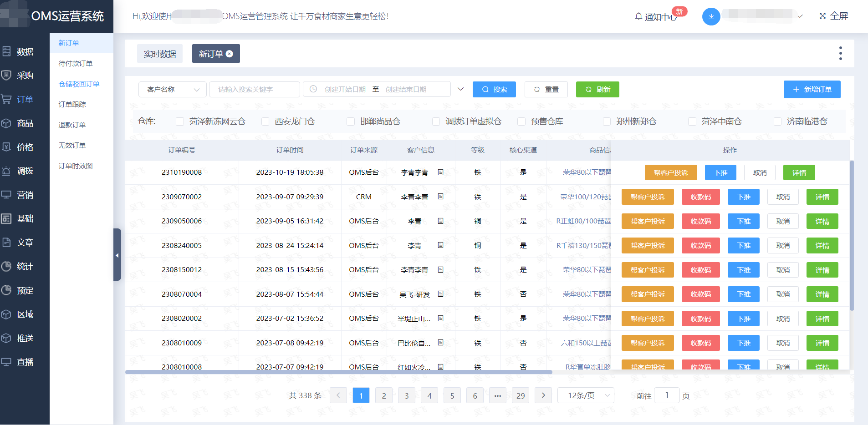868x425 pixels.
Task: Click customer info icon for order 2310190008
Action: click(x=440, y=172)
